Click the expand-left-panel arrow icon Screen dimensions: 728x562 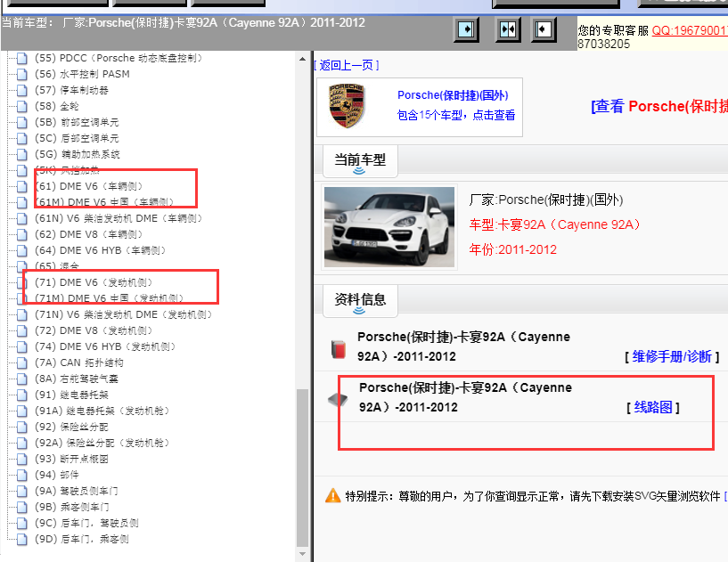pyautogui.click(x=466, y=29)
